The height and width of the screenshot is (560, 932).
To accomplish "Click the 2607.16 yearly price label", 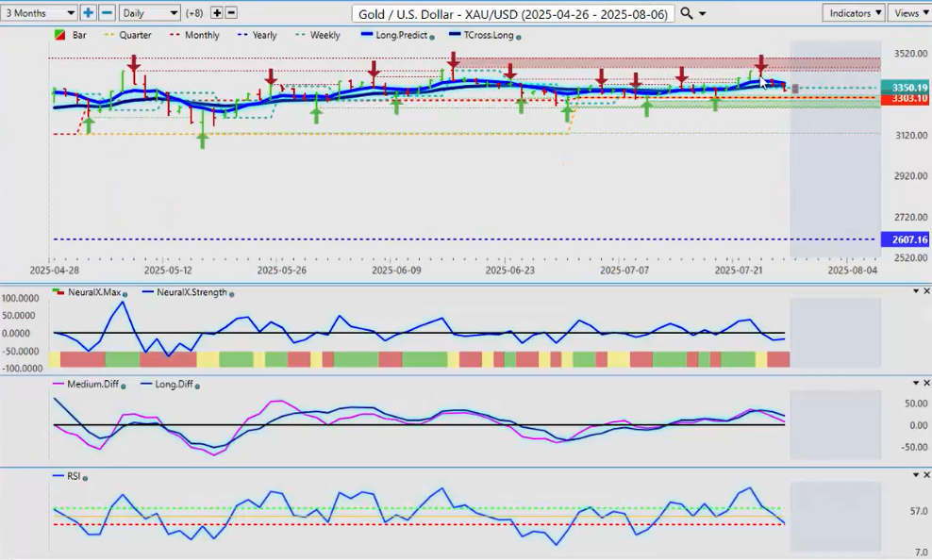I will pyautogui.click(x=904, y=239).
